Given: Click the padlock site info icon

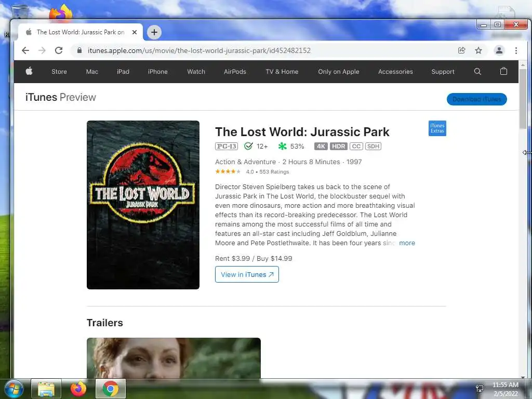Looking at the screenshot, I should [79, 50].
